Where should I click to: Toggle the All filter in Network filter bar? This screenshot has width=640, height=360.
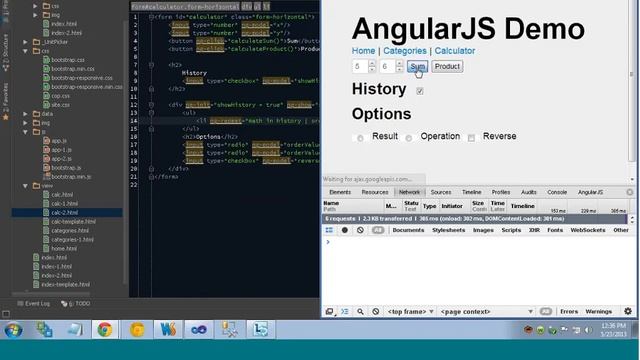point(378,230)
